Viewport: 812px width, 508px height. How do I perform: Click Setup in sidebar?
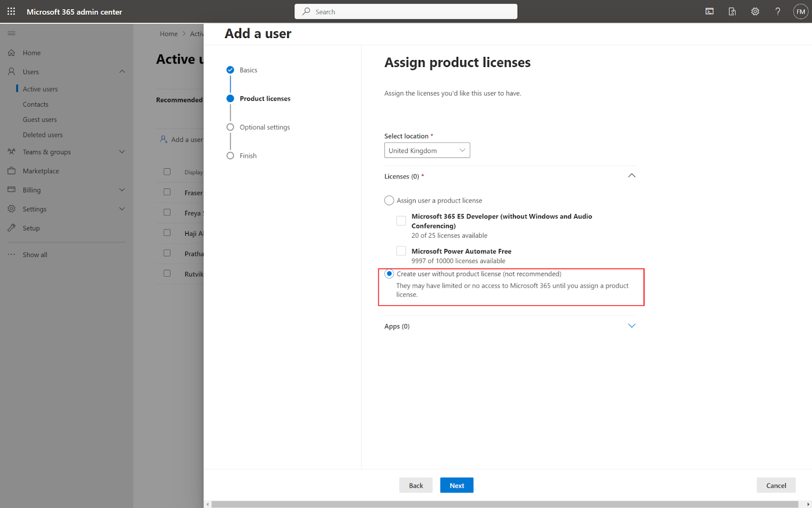point(31,228)
